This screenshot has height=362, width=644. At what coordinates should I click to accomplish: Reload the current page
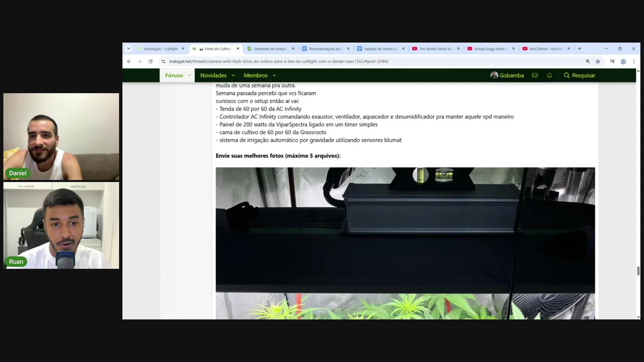point(150,61)
